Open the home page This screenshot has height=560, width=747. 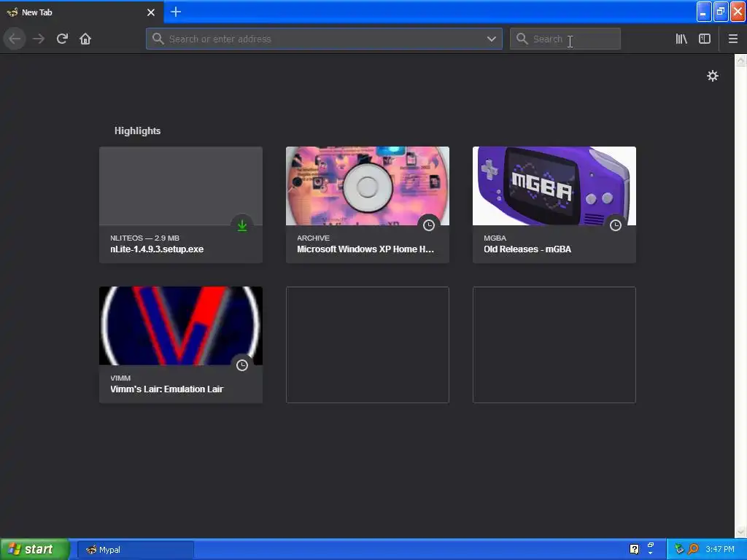[x=85, y=39]
